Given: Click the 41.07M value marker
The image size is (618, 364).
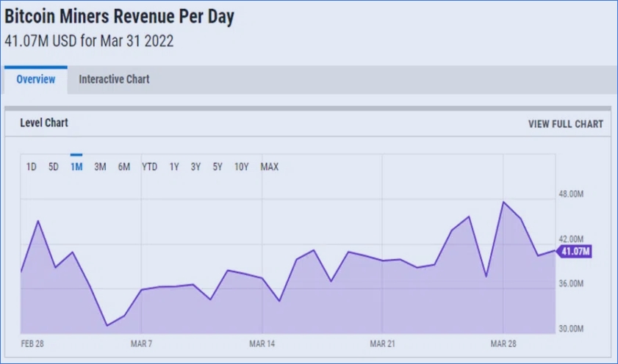Looking at the screenshot, I should [x=574, y=251].
